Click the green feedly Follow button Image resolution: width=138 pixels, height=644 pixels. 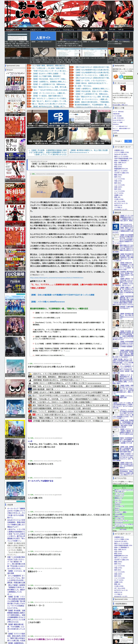(x=128, y=77)
